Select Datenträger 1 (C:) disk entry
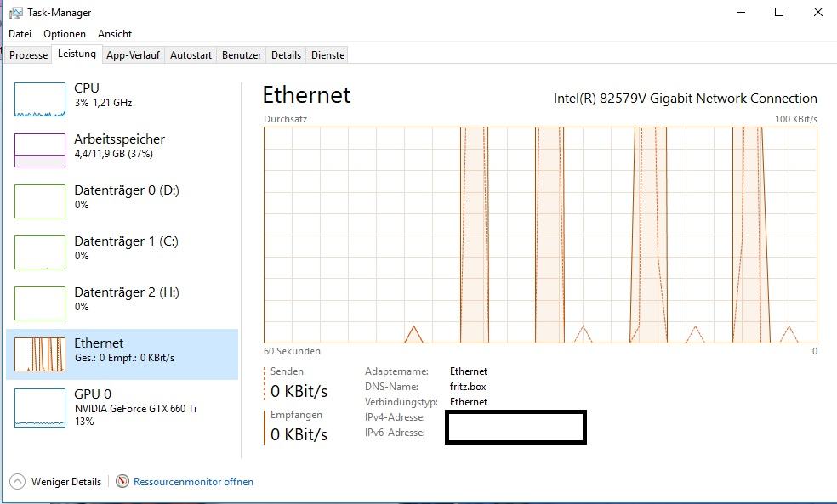The image size is (837, 504). tap(122, 252)
